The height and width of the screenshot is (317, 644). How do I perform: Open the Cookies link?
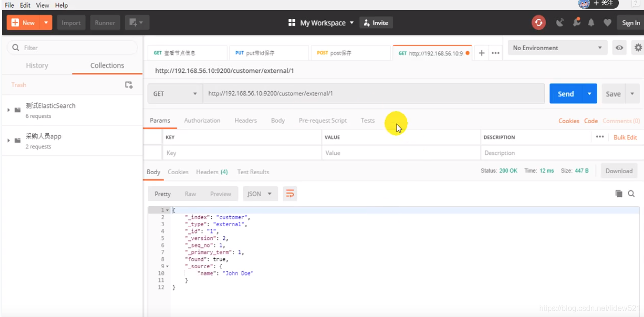point(569,121)
